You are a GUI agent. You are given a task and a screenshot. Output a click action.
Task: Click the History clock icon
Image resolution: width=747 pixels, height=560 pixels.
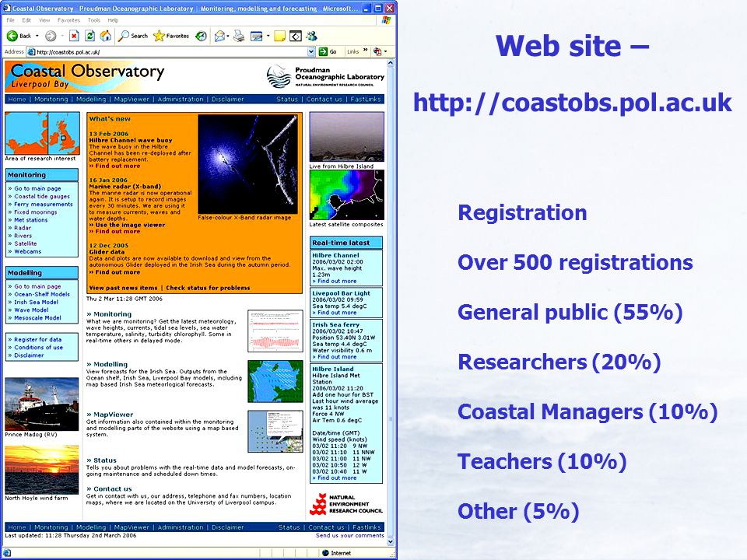tap(202, 36)
